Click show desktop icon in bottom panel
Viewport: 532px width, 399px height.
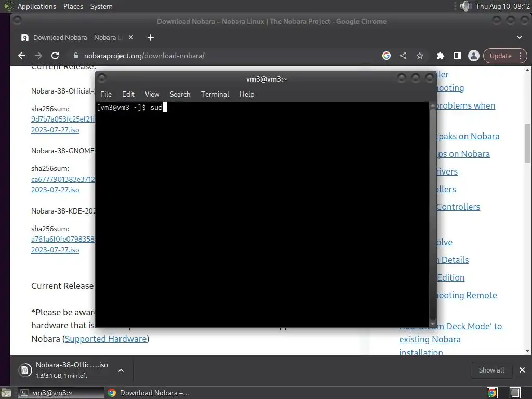(x=6, y=393)
